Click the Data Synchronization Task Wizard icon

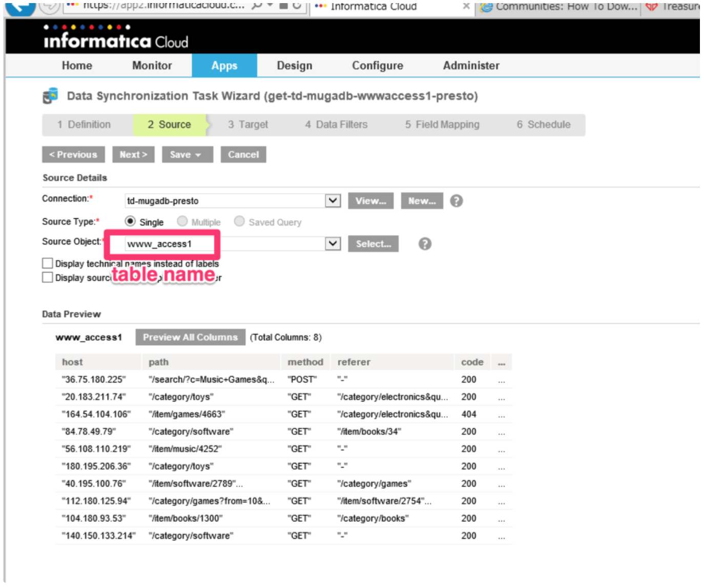[50, 96]
